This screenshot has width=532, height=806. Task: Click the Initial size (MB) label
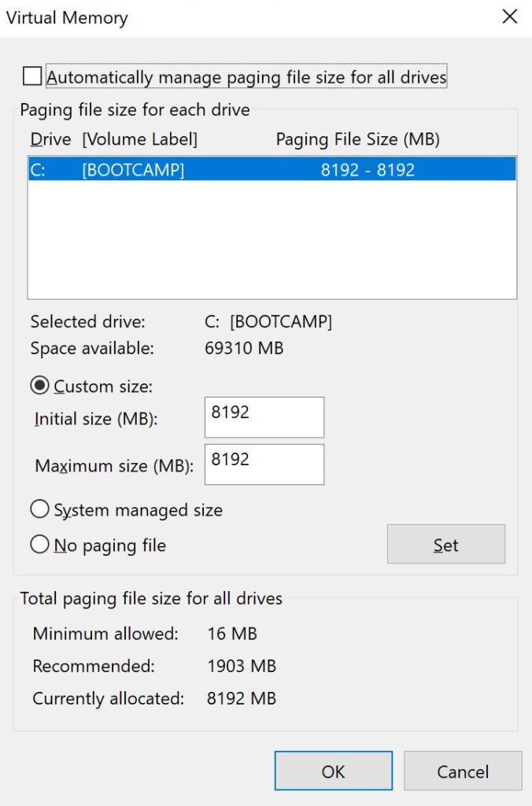point(96,420)
